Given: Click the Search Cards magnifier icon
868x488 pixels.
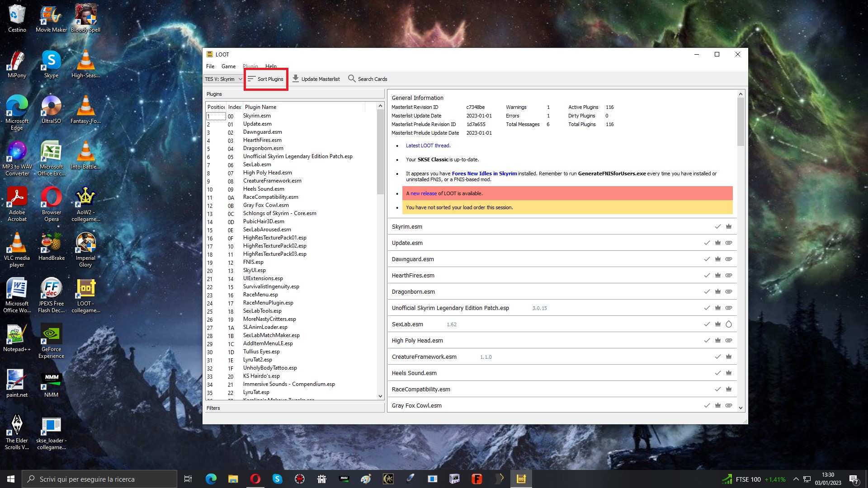Looking at the screenshot, I should pyautogui.click(x=352, y=79).
